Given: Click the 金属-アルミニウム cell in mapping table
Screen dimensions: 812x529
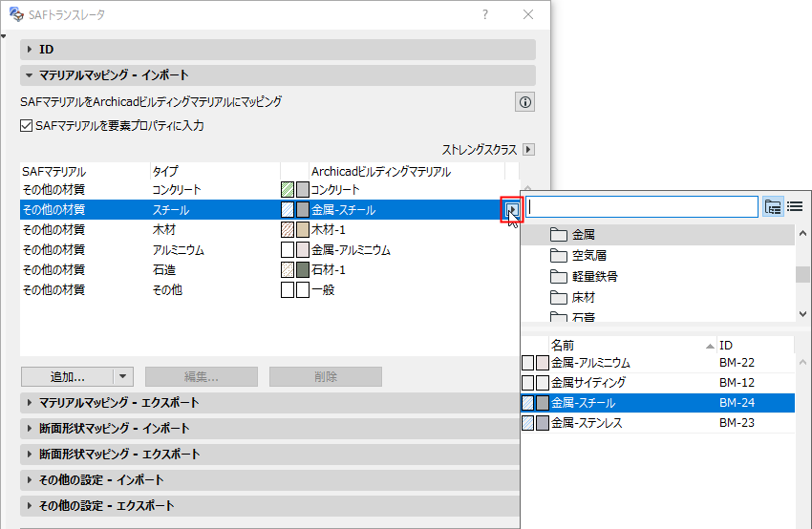Looking at the screenshot, I should click(x=351, y=250).
